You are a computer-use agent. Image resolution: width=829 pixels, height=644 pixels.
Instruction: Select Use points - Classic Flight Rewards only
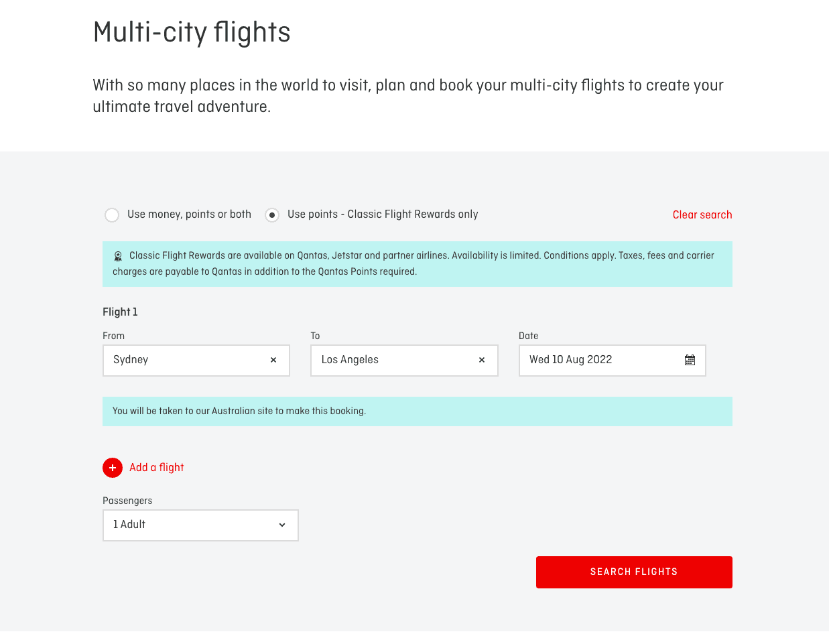(272, 215)
